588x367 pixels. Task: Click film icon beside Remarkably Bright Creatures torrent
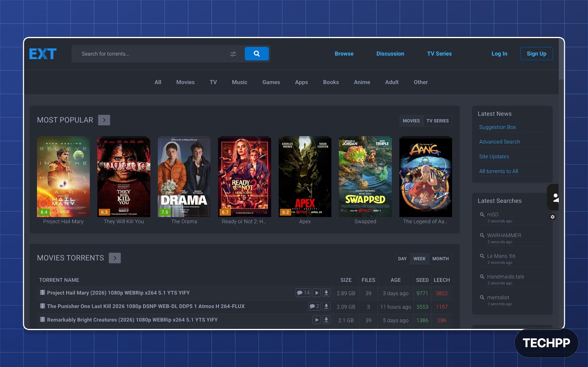pos(42,320)
